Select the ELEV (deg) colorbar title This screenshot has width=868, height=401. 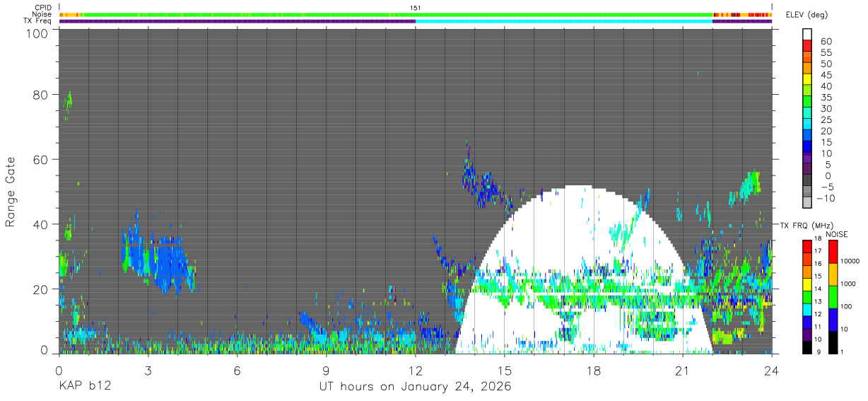(x=807, y=14)
